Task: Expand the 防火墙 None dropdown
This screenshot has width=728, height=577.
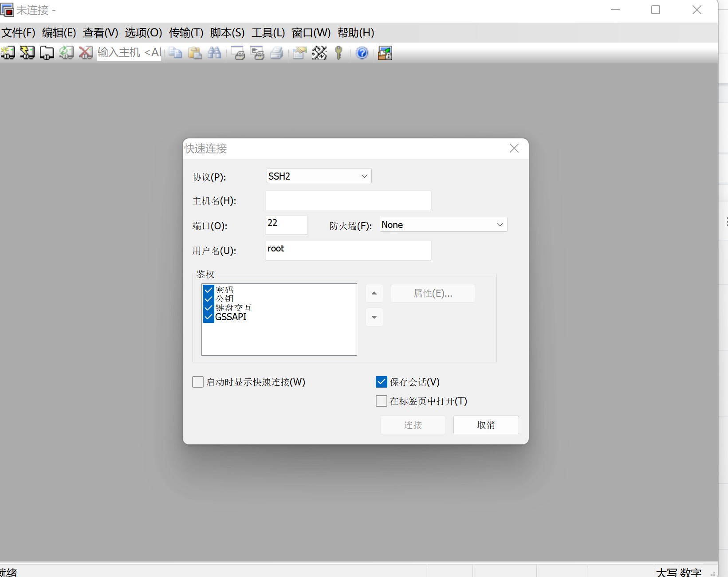Action: point(443,224)
